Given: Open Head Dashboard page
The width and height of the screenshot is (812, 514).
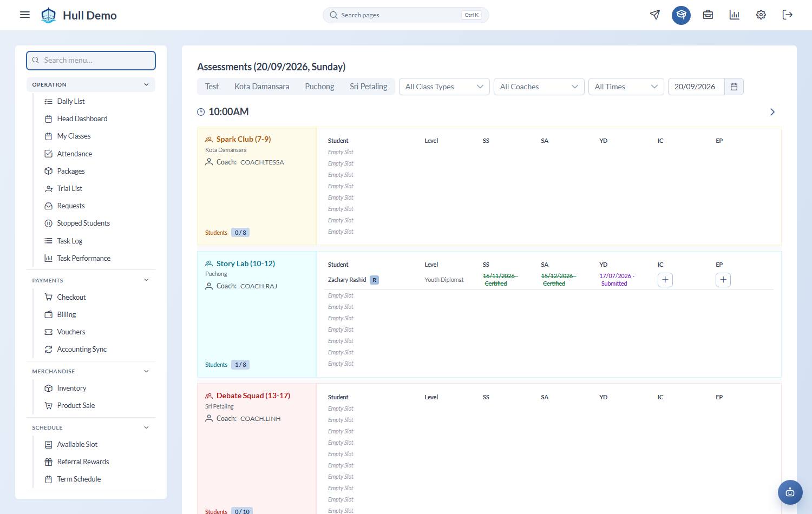Looking at the screenshot, I should coord(82,118).
